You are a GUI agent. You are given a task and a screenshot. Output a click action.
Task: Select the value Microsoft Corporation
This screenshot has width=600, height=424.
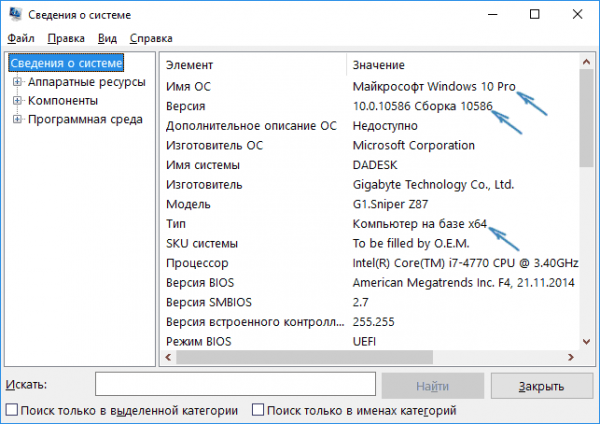click(414, 145)
